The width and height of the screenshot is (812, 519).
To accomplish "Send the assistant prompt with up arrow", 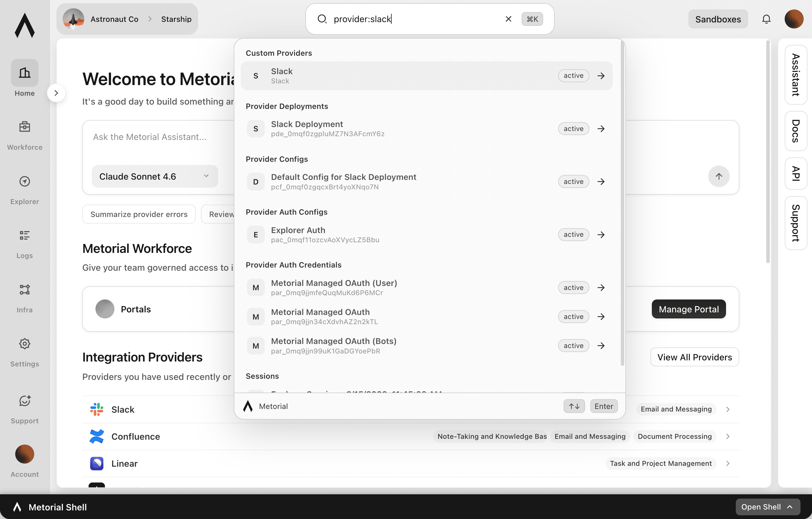I will (x=719, y=176).
